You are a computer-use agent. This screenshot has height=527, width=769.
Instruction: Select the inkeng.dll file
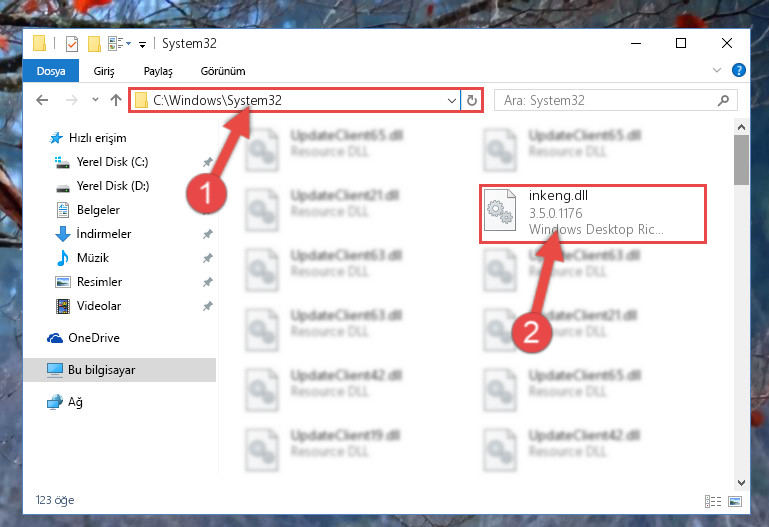tap(593, 214)
